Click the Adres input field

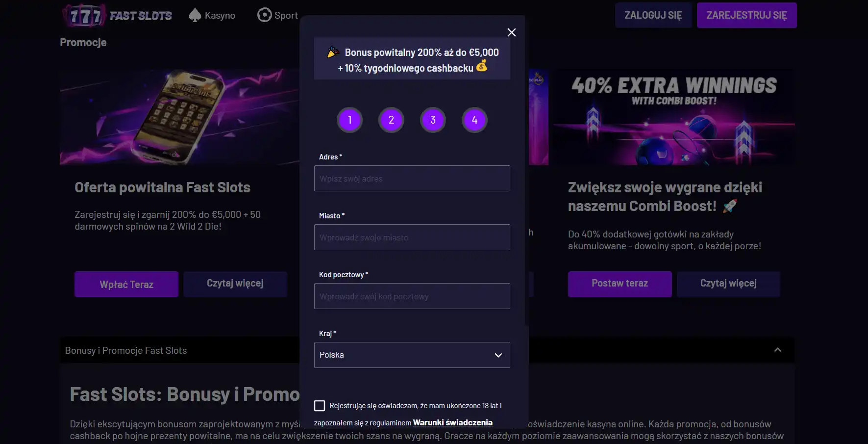412,179
